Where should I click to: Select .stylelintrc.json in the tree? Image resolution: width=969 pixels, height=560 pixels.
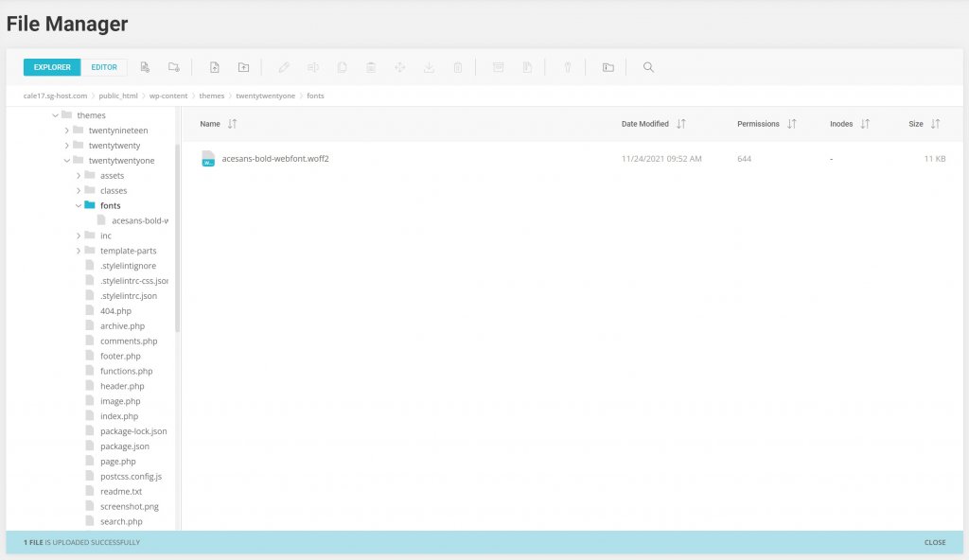click(x=129, y=296)
